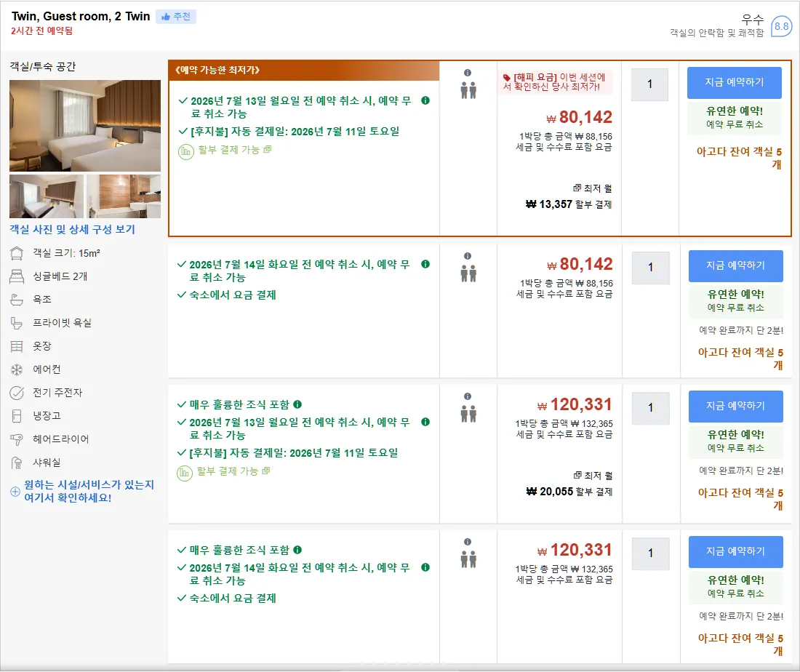Click the hair dryer icon beside 헤어드라이어

click(17, 439)
